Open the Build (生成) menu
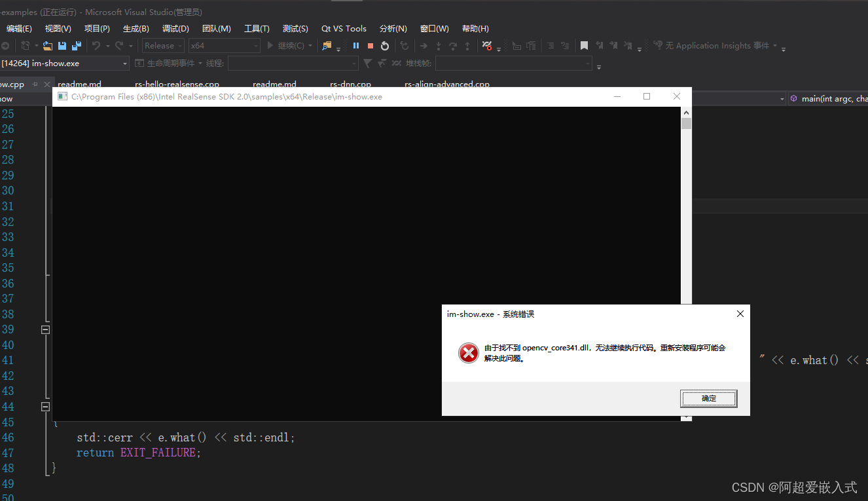Viewport: 868px width, 501px height. [136, 29]
